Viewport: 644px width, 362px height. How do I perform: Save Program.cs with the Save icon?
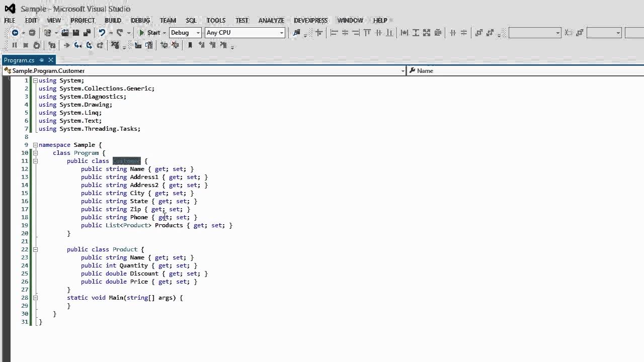[x=76, y=33]
